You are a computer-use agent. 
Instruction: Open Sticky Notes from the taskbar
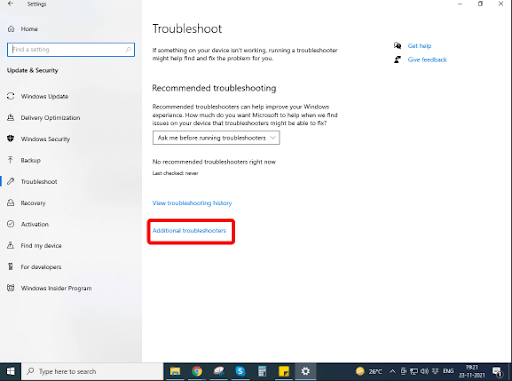pyautogui.click(x=284, y=371)
